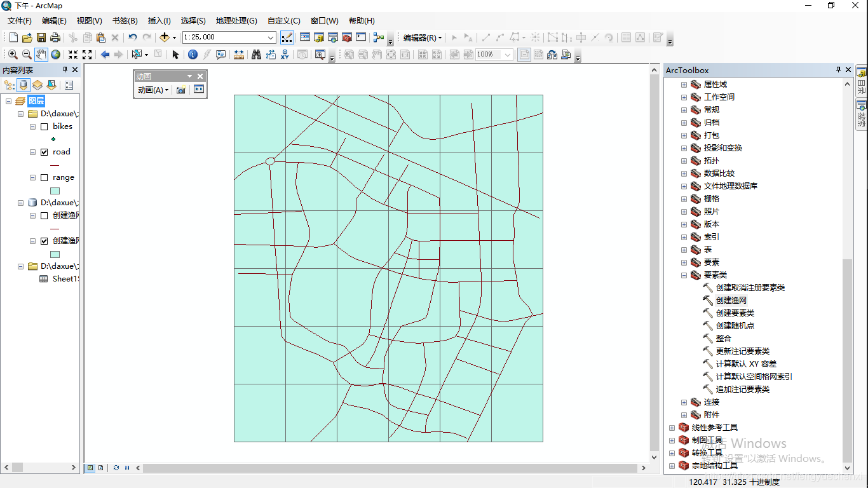Screen dimensions: 868x488
Task: Open a map document with the folder icon
Action: [x=27, y=37]
